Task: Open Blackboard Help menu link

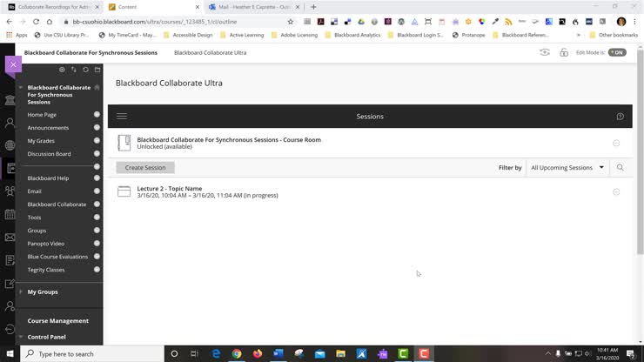Action: point(48,178)
